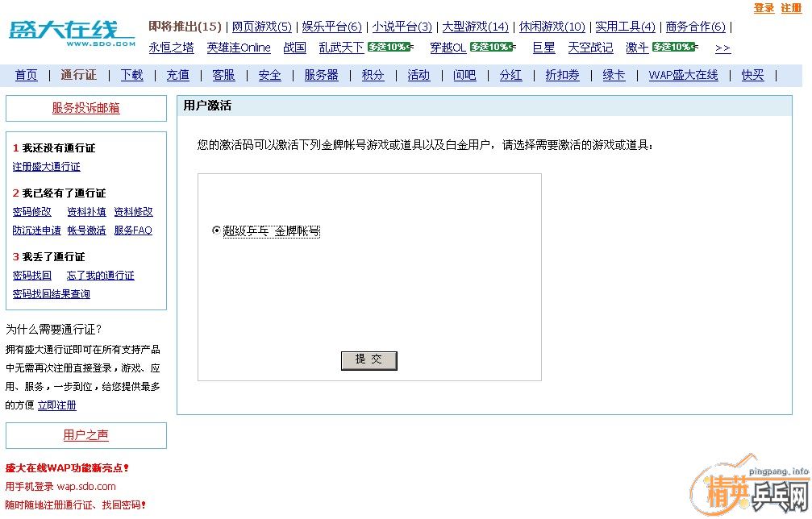The height and width of the screenshot is (519, 812).
Task: Open the 永恒之塔 game link
Action: [x=172, y=48]
